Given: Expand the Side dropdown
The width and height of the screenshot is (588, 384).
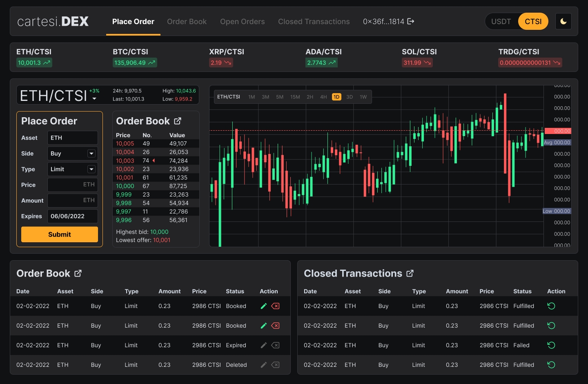Looking at the screenshot, I should [91, 154].
